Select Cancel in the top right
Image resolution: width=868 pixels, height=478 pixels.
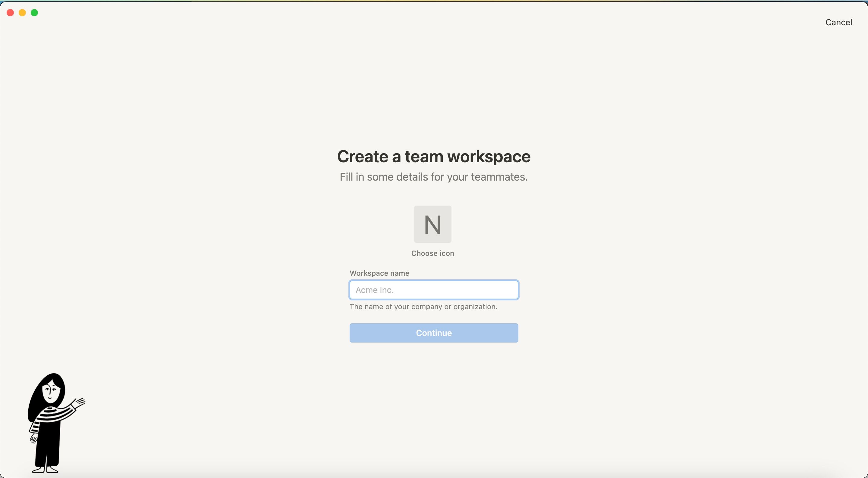point(838,22)
